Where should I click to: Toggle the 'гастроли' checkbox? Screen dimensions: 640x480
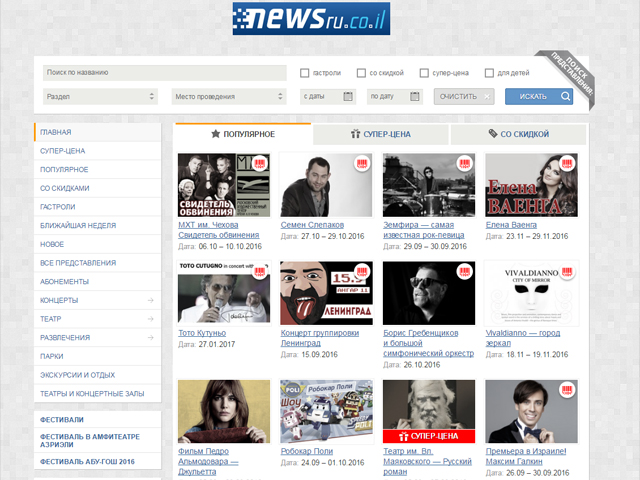[304, 73]
